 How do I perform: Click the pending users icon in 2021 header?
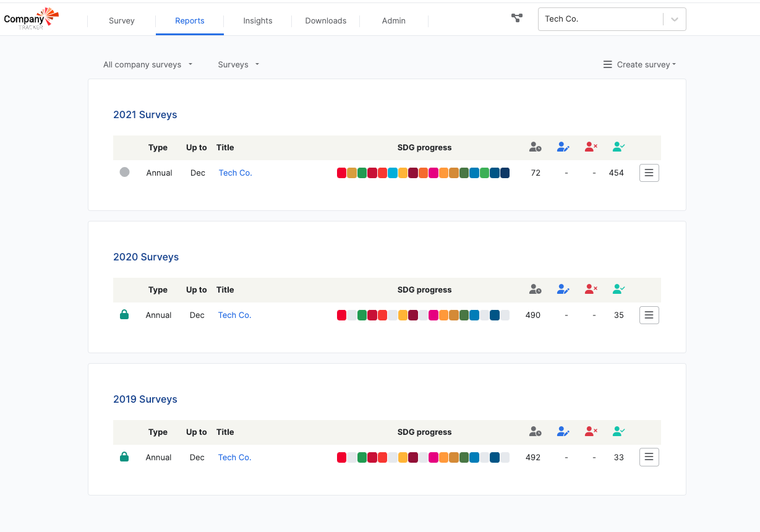[536, 147]
